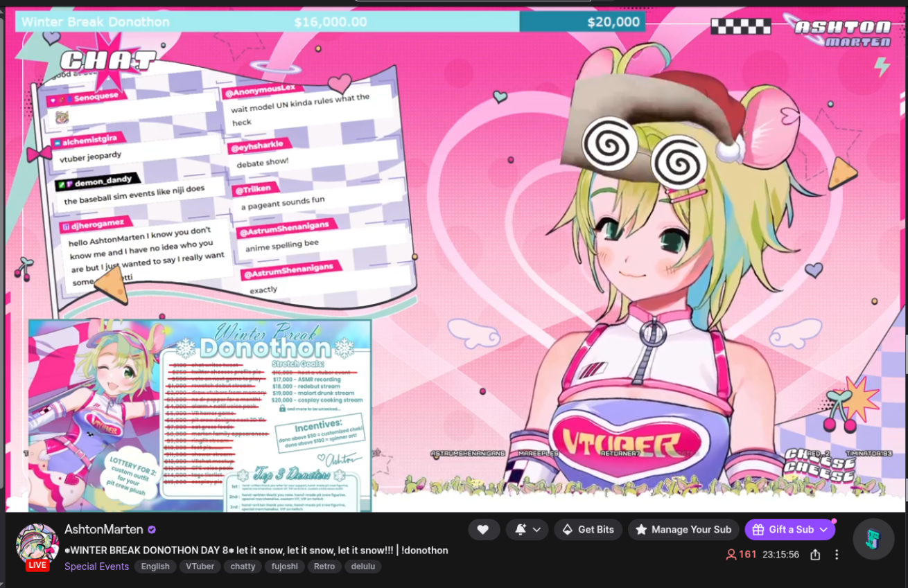Select the chatty tag
Image resolution: width=908 pixels, height=588 pixels.
click(x=243, y=567)
